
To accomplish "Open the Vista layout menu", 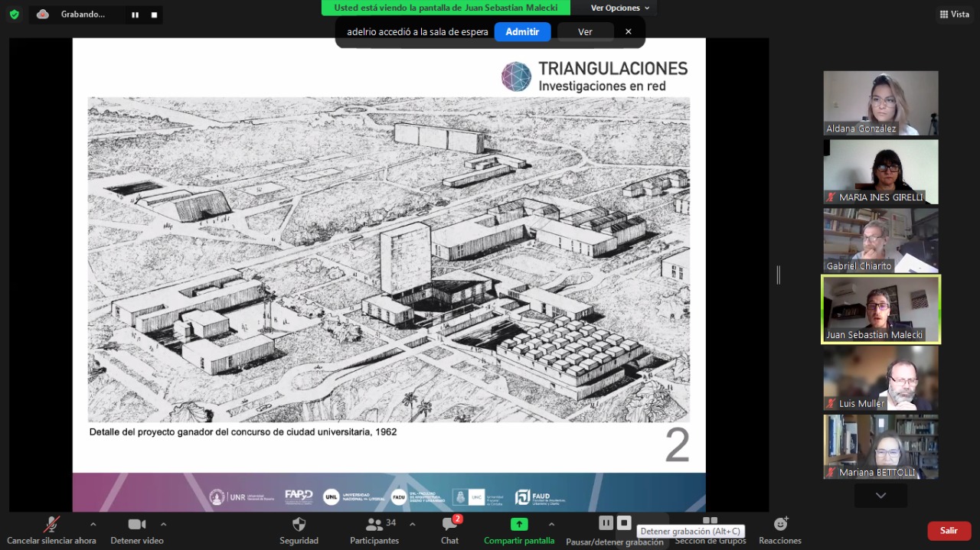I will [954, 14].
